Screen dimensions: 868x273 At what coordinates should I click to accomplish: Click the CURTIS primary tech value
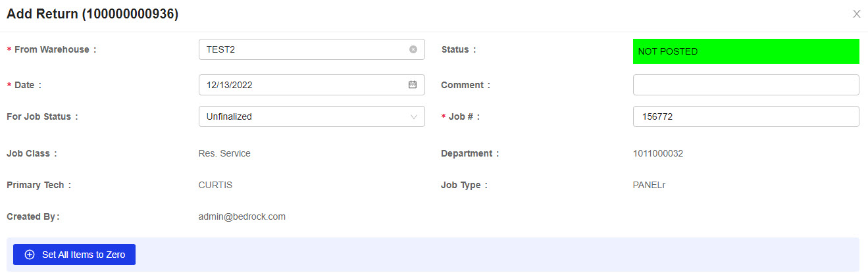click(215, 185)
